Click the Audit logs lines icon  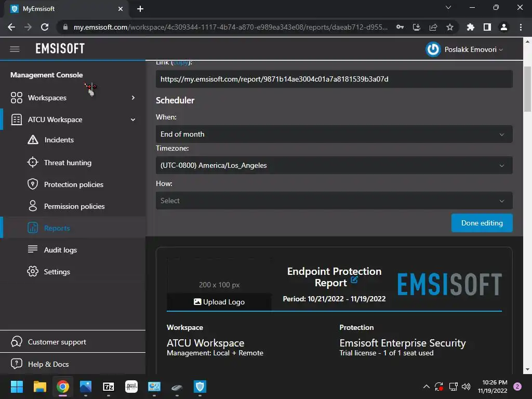(33, 249)
